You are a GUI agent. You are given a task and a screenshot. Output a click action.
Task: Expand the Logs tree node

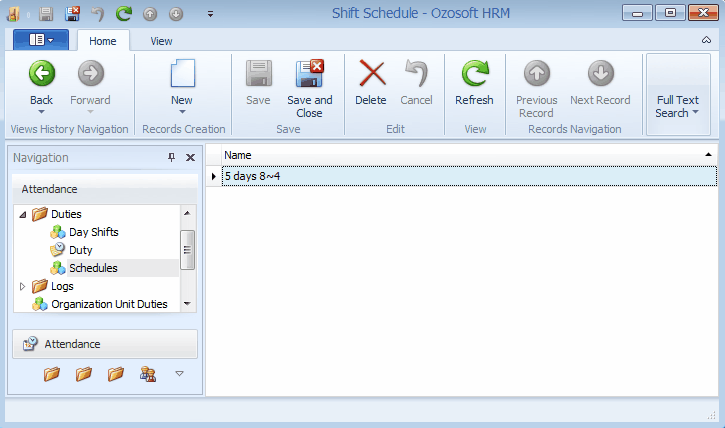[22, 287]
